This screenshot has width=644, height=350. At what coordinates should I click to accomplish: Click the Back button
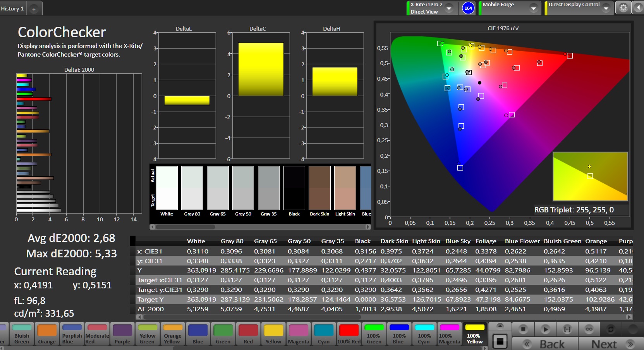click(545, 344)
